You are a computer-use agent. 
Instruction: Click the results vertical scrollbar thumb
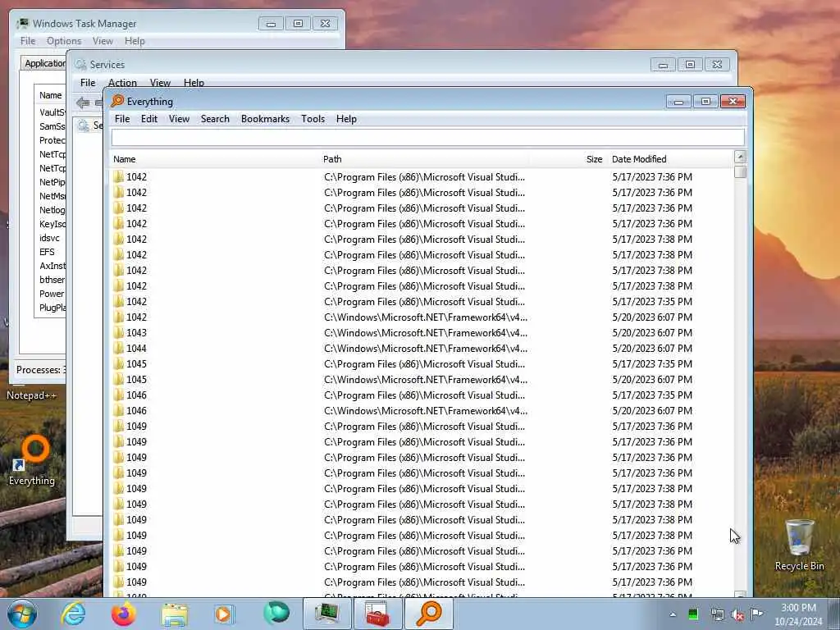741,172
